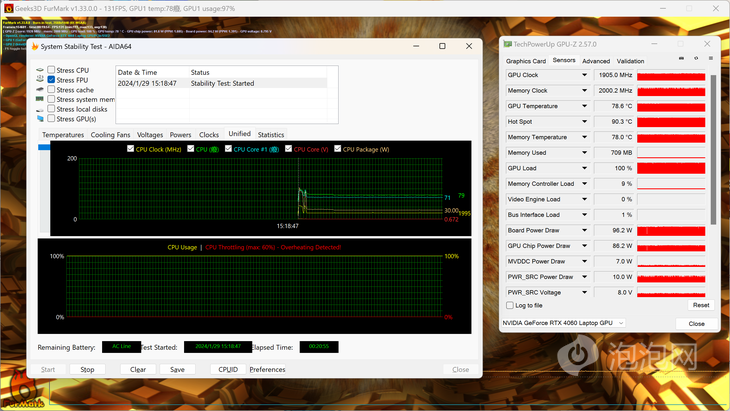Enable the Stress local disks checkbox
The width and height of the screenshot is (730, 411).
point(51,109)
